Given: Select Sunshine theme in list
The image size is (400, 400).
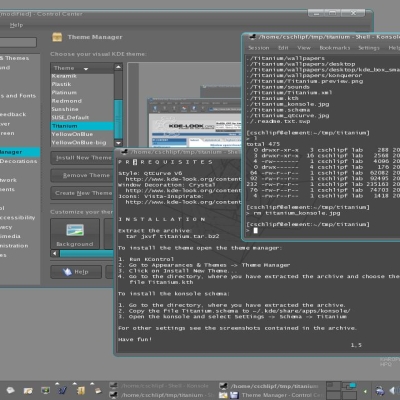Looking at the screenshot, I should [x=82, y=109].
